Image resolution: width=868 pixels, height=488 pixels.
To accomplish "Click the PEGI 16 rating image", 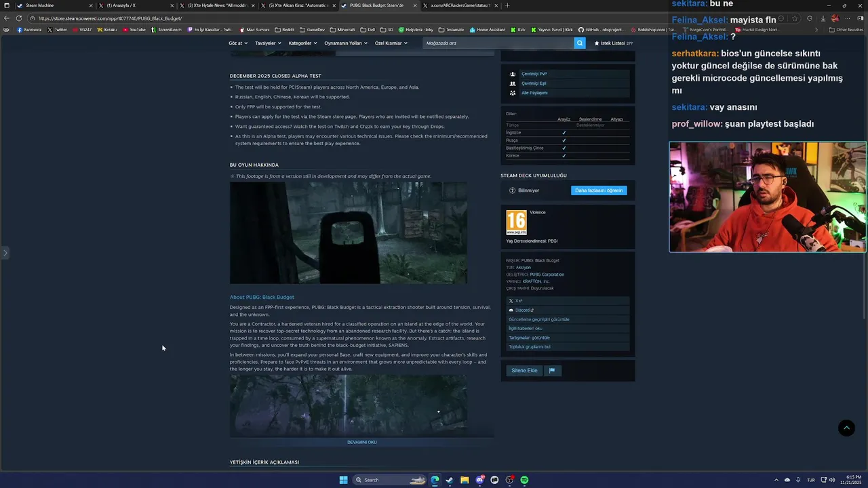I will [x=516, y=222].
